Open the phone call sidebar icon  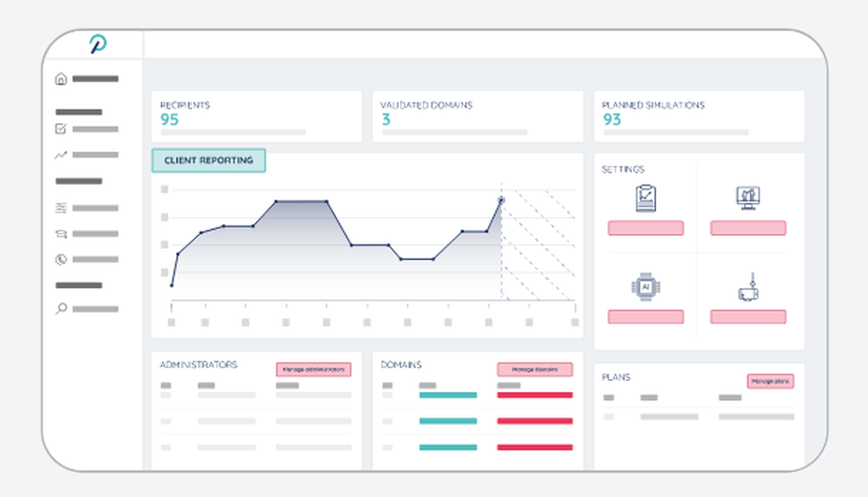click(x=61, y=259)
